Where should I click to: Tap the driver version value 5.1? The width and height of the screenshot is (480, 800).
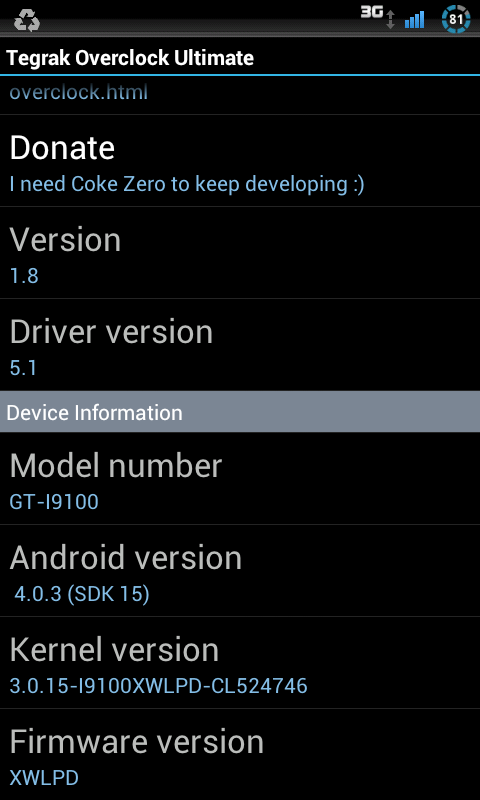23,368
